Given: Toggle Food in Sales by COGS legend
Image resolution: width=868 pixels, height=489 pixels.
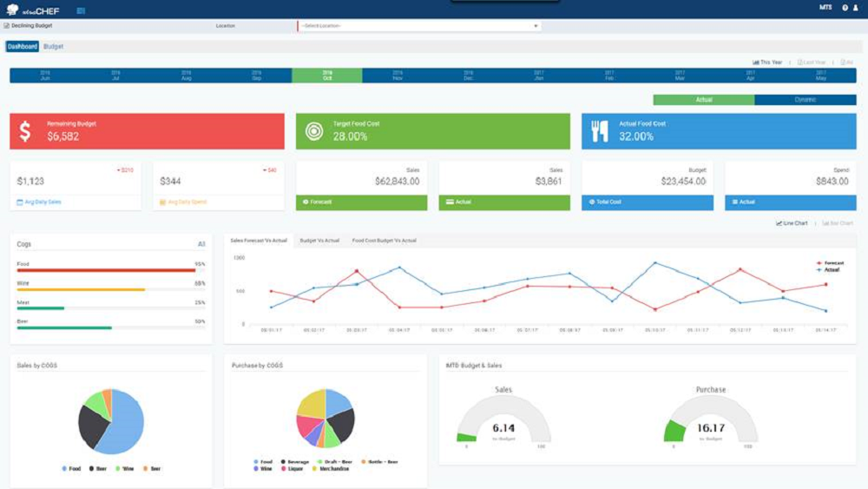Looking at the screenshot, I should click(x=71, y=468).
